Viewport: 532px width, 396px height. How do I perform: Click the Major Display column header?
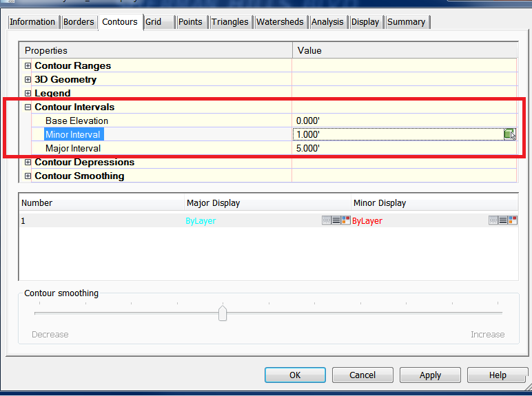click(x=267, y=202)
